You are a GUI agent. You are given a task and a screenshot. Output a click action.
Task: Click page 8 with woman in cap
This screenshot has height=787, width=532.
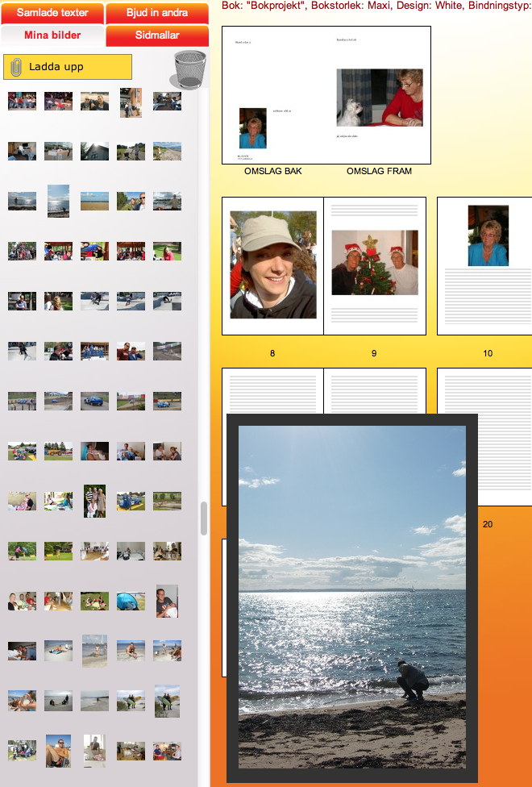272,265
